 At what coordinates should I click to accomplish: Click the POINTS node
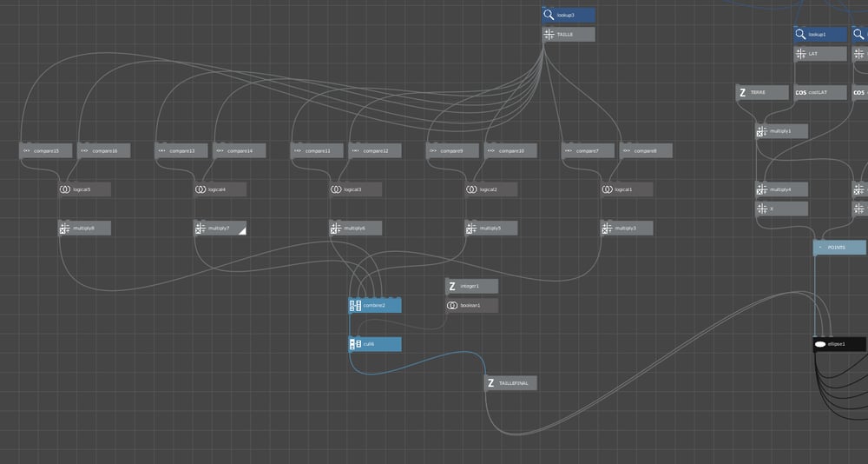coord(839,248)
